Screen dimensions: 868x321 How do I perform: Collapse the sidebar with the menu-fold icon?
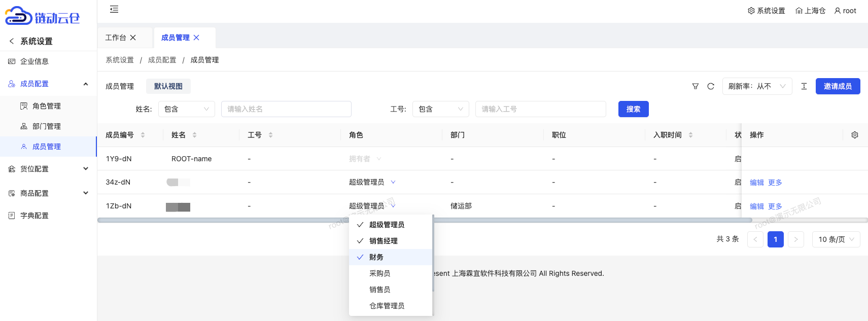[114, 9]
